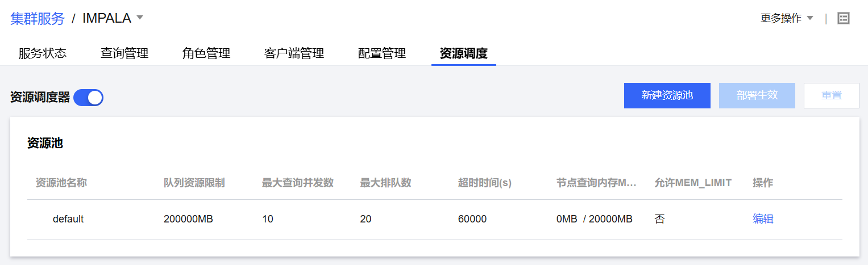Expand the IMPALA service dropdown
This screenshot has width=868, height=265.
click(x=140, y=18)
